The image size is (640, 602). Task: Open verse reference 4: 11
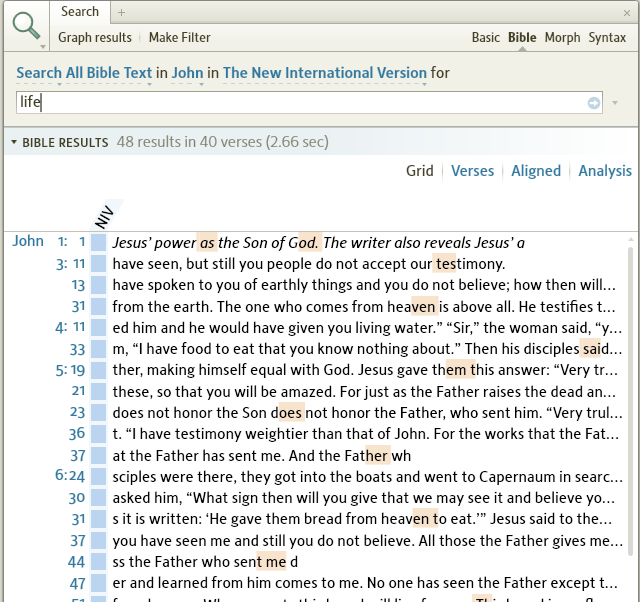point(70,327)
